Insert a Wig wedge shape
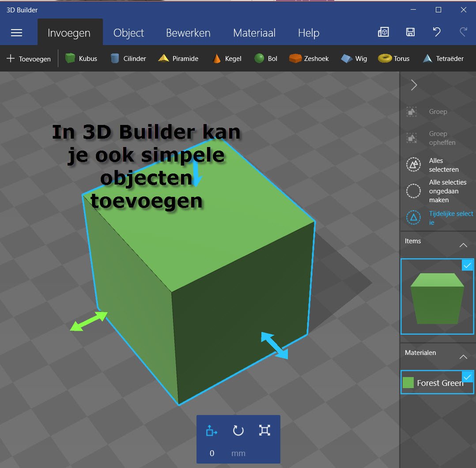 354,58
